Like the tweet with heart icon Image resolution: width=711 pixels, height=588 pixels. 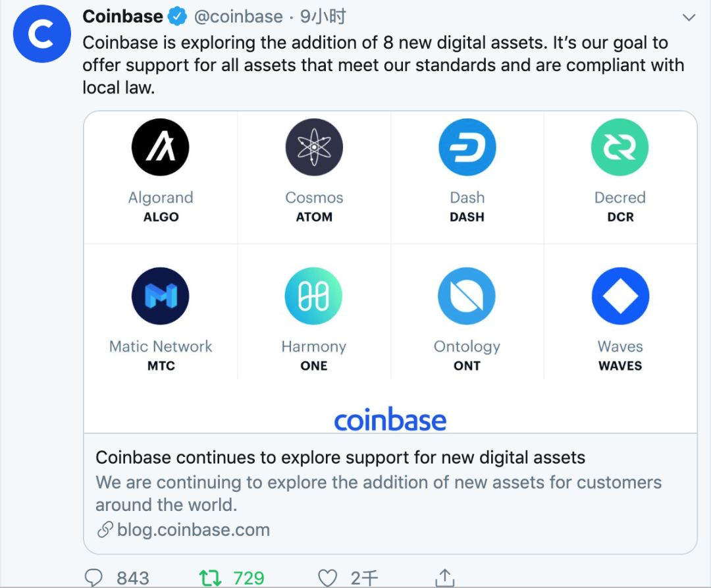(x=327, y=578)
